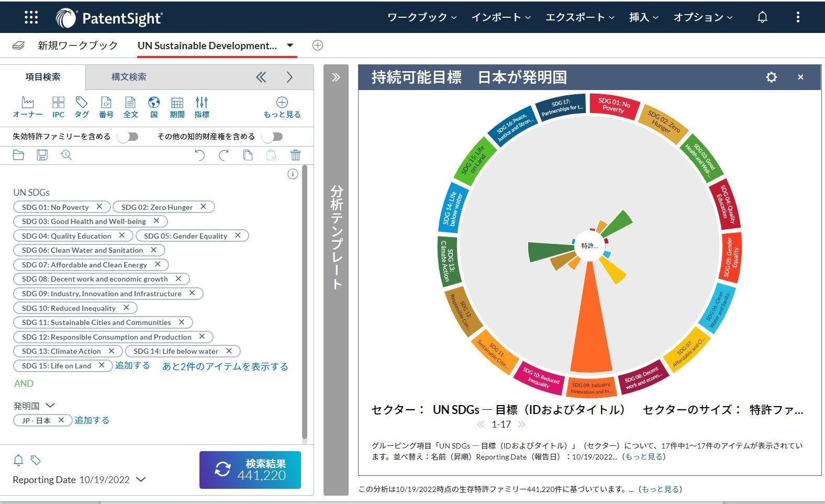Open the ワークブック menu
Image resolution: width=825 pixels, height=504 pixels.
(x=422, y=17)
